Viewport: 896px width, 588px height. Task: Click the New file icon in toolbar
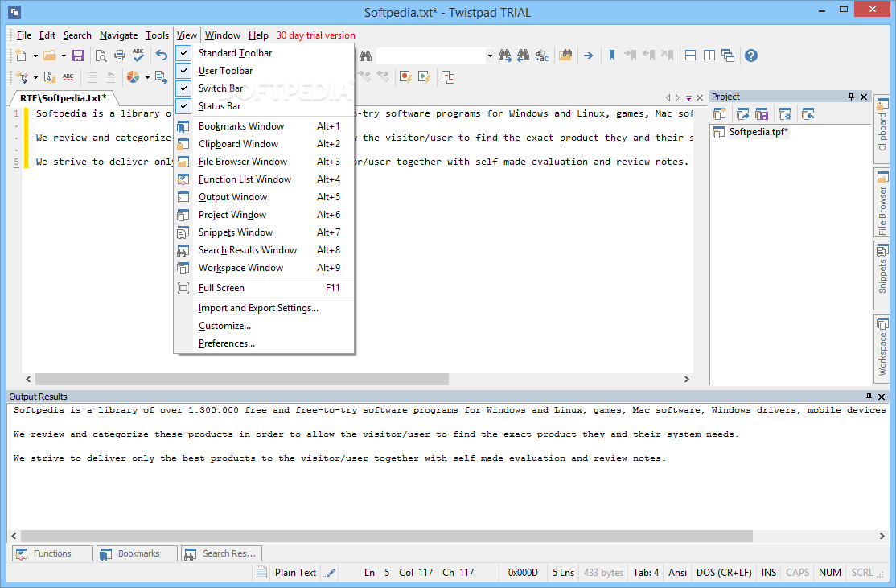[x=21, y=56]
